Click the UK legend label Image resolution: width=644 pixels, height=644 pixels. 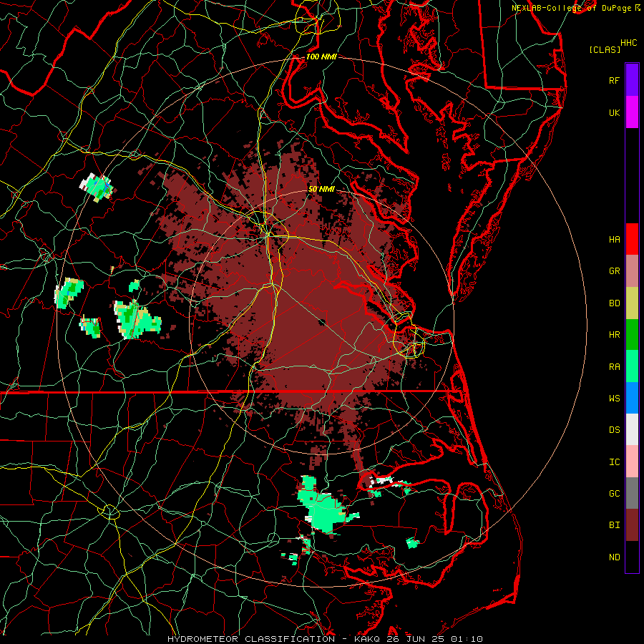click(615, 112)
